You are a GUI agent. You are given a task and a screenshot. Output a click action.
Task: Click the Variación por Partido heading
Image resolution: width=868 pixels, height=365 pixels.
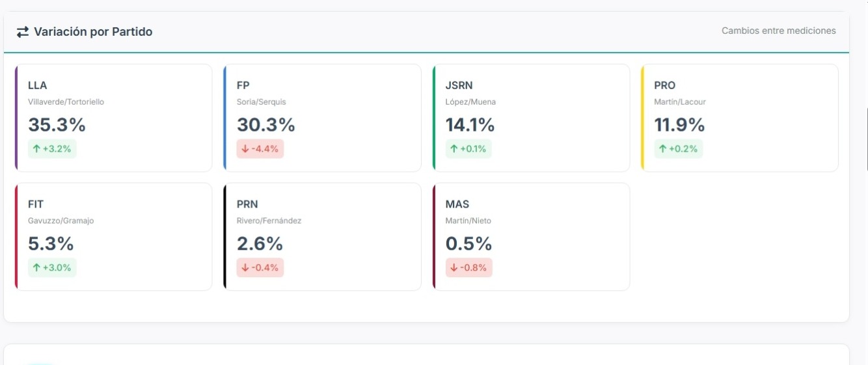tap(93, 32)
